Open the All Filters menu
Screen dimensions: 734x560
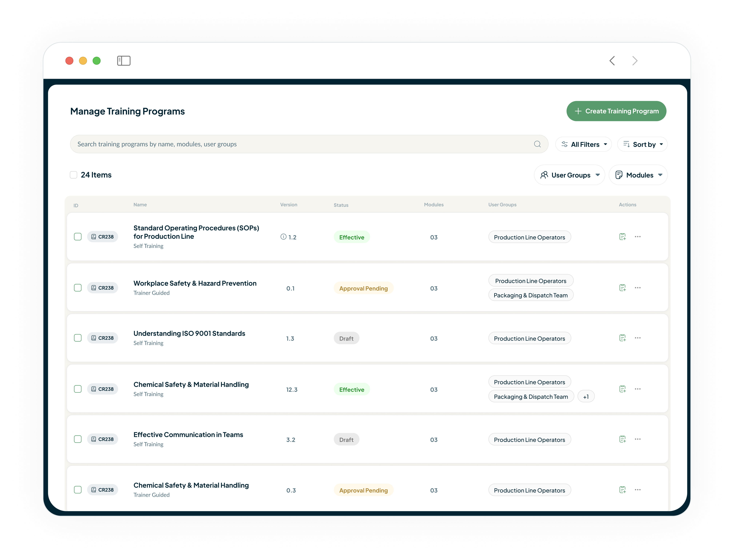(584, 144)
